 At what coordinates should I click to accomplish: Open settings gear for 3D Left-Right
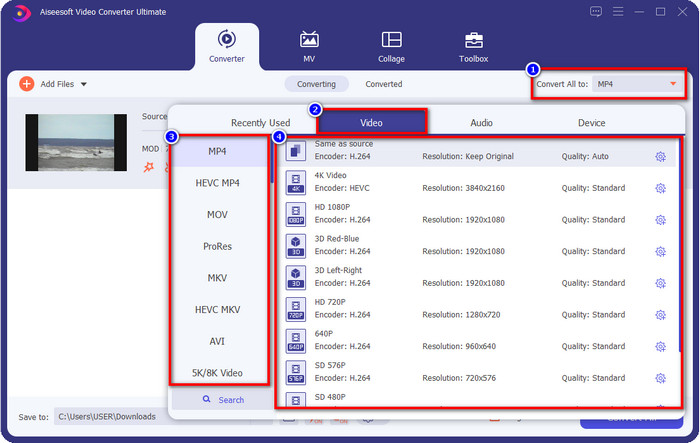click(x=660, y=283)
